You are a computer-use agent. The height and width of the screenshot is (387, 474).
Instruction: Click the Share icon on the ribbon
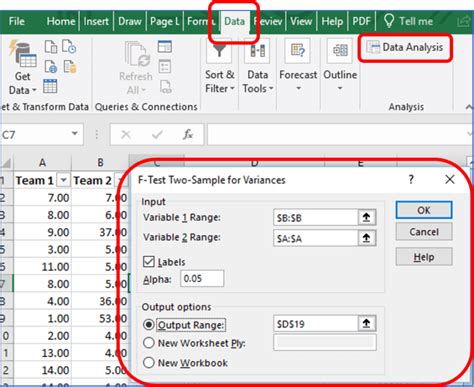point(464,21)
